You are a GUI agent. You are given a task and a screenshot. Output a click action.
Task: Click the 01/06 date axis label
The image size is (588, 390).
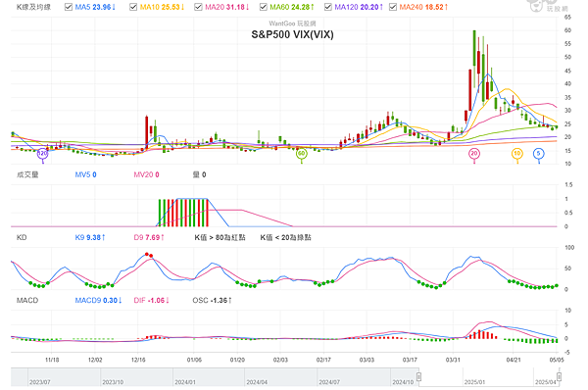click(x=194, y=360)
